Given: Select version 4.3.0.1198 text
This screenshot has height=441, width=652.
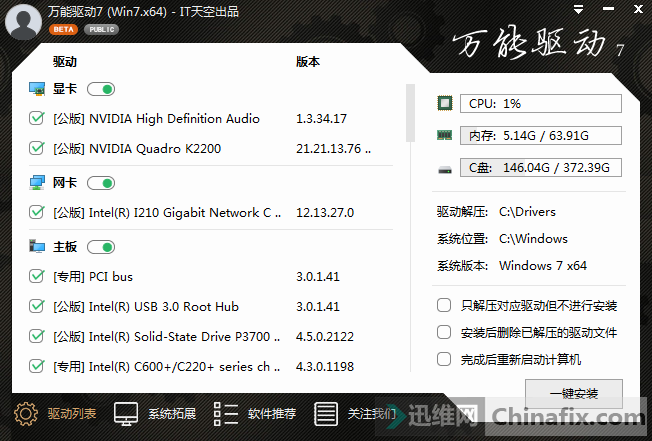Looking at the screenshot, I should (x=325, y=367).
